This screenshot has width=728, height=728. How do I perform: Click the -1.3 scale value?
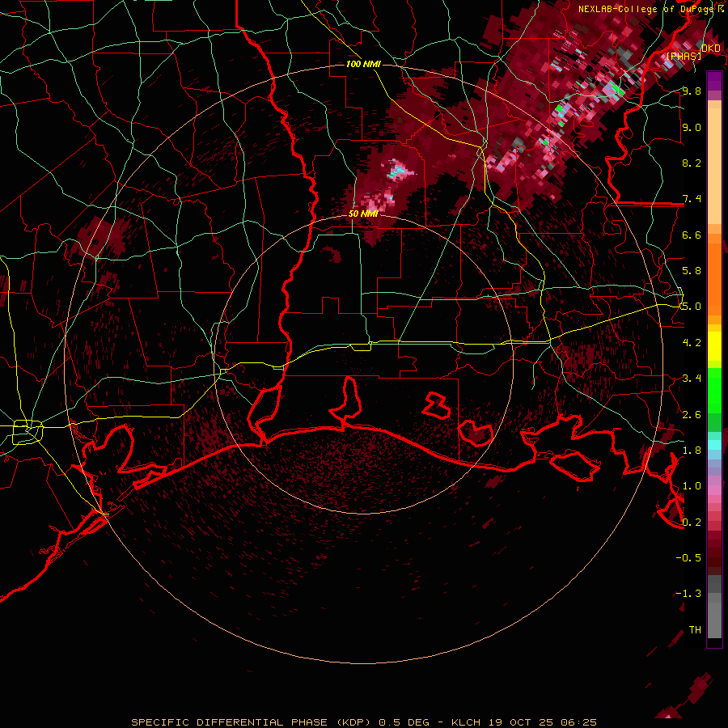pyautogui.click(x=688, y=594)
